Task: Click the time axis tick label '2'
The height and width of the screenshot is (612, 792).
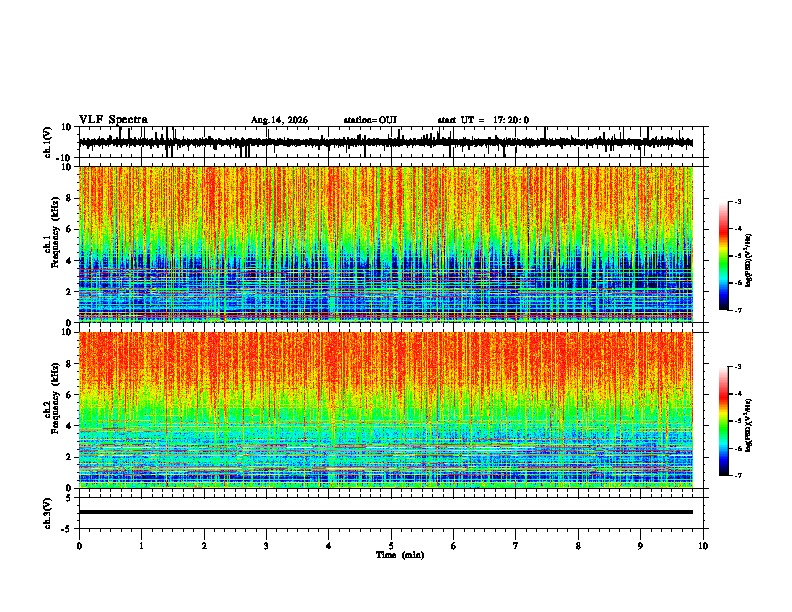Action: pos(204,546)
